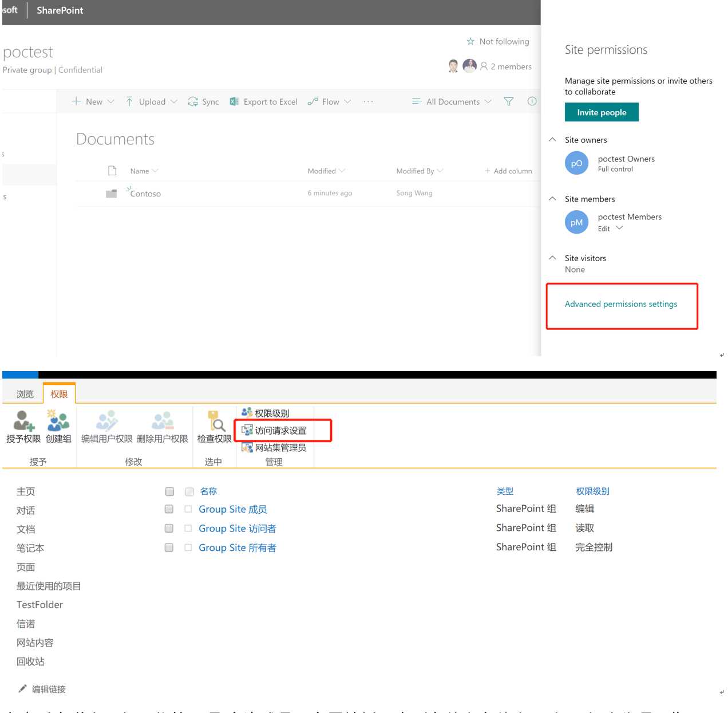Click the 编辑用户权限 ribbon icon

click(x=107, y=420)
